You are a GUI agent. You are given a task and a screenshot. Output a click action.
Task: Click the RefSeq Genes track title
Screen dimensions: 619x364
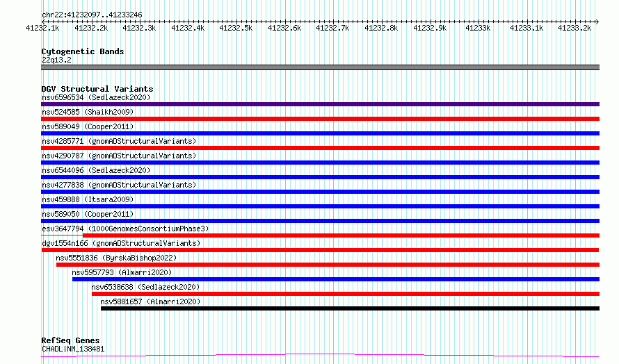(x=70, y=340)
